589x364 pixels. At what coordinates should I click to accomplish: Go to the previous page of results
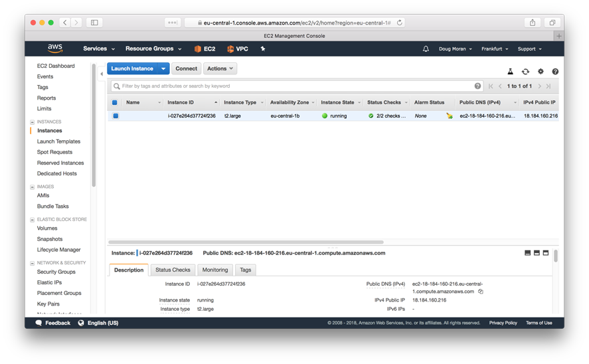click(500, 86)
